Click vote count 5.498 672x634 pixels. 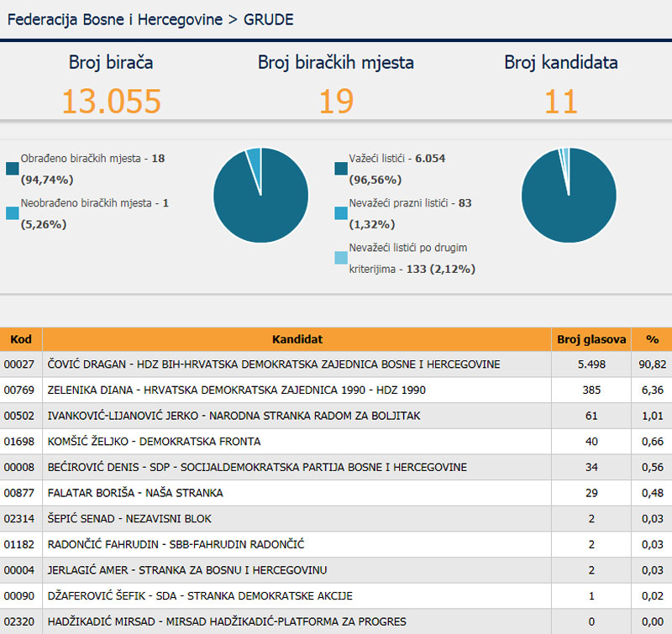591,364
